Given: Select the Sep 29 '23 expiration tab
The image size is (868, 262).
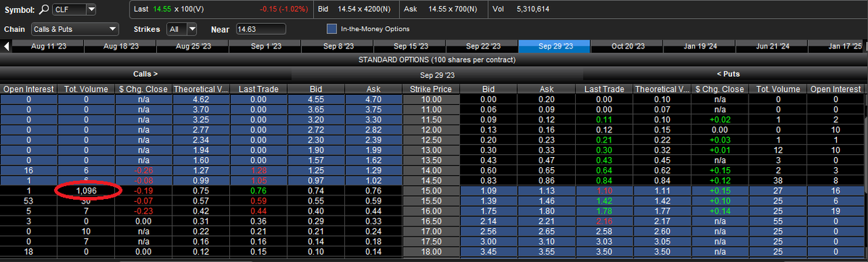Looking at the screenshot, I should [x=555, y=46].
